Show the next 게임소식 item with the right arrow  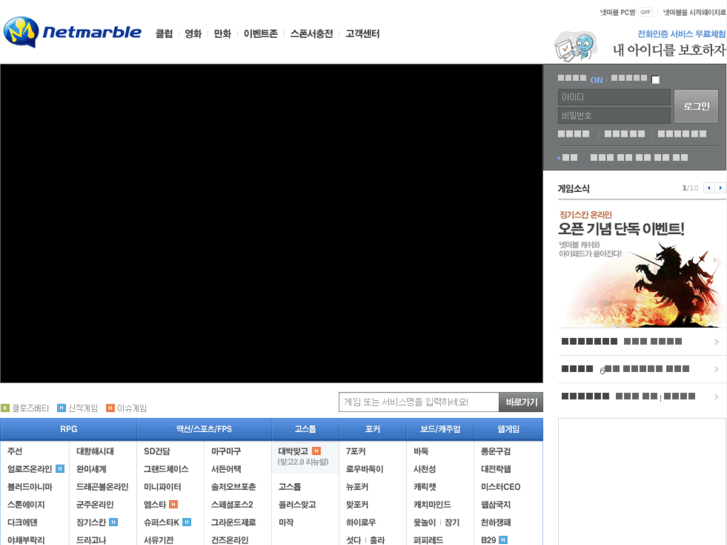point(720,188)
